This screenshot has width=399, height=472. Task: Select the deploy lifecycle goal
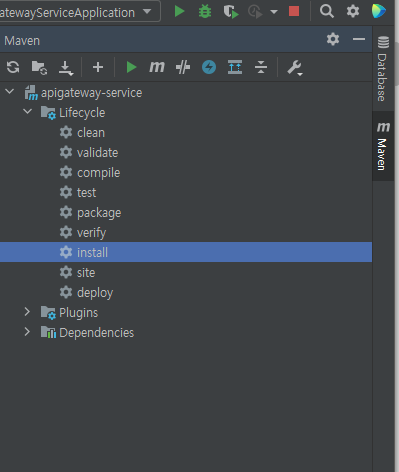point(95,293)
